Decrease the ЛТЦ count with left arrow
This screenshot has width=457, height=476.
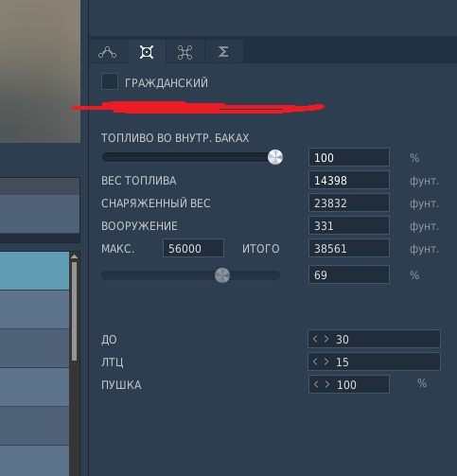pyautogui.click(x=315, y=361)
